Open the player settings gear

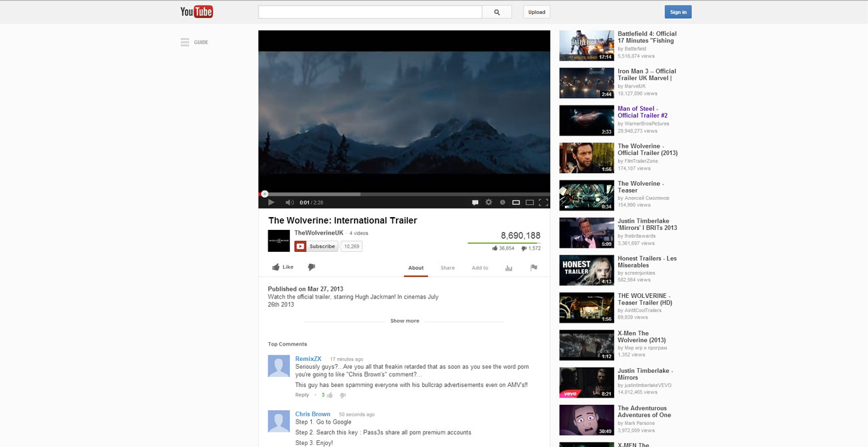point(489,202)
